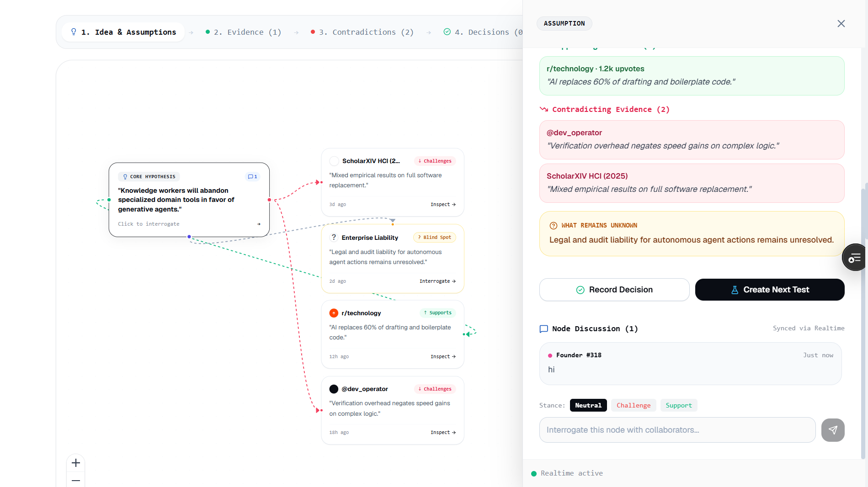The image size is (868, 487).
Task: Select the Neutral stance
Action: [x=588, y=405]
